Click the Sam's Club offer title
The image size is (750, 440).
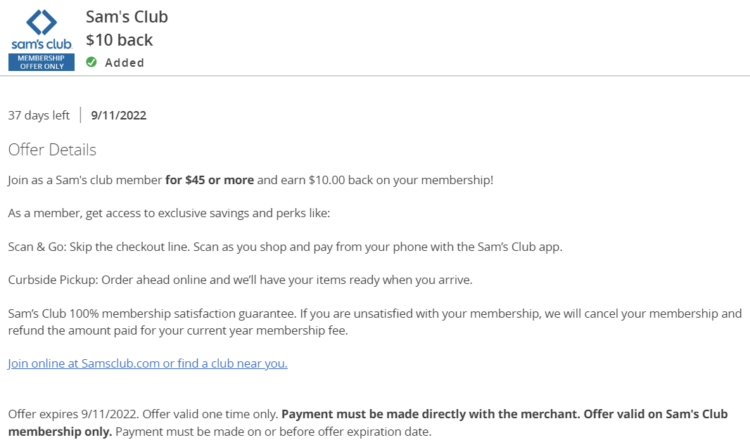click(x=127, y=17)
